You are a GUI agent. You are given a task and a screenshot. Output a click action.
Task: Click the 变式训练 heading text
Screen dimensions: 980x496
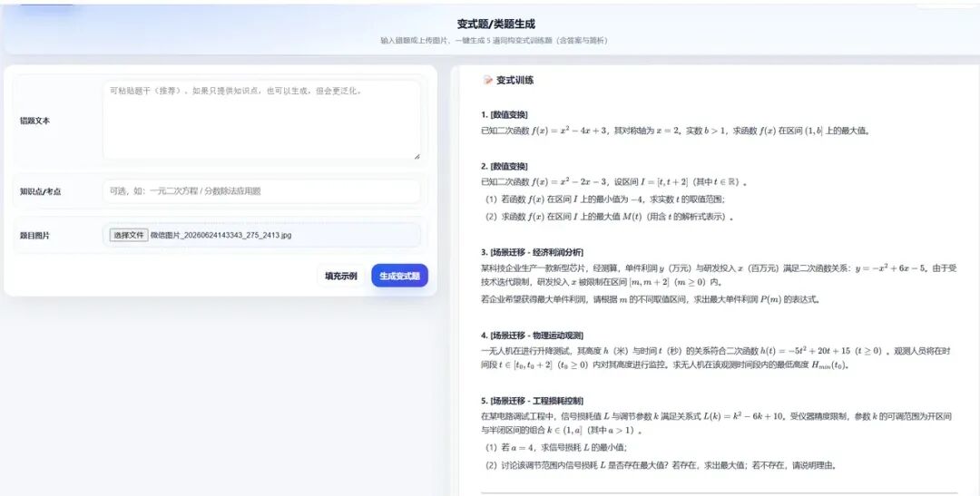point(514,80)
